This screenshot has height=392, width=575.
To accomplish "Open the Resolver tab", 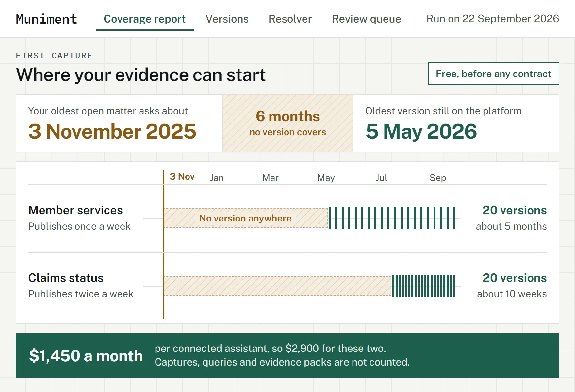I will point(290,19).
